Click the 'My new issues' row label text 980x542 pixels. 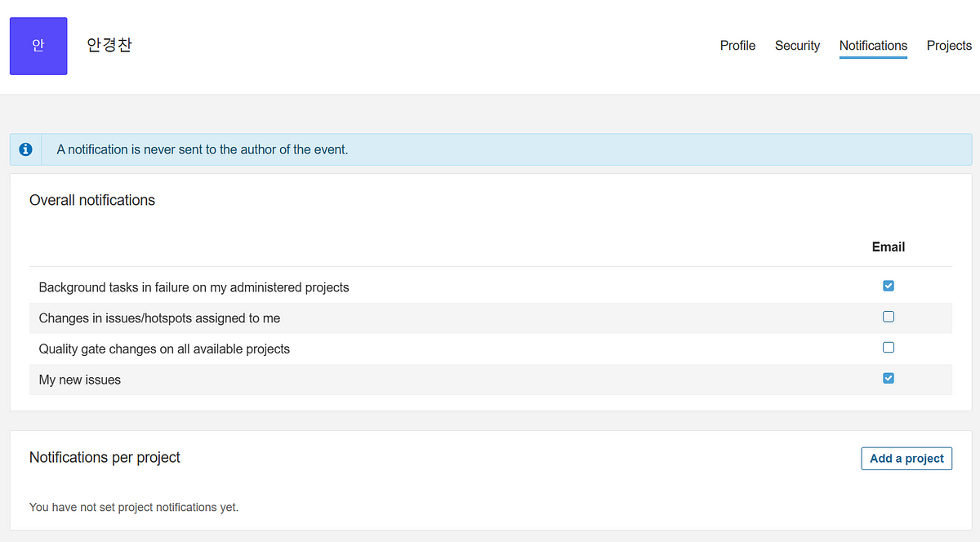click(x=80, y=380)
